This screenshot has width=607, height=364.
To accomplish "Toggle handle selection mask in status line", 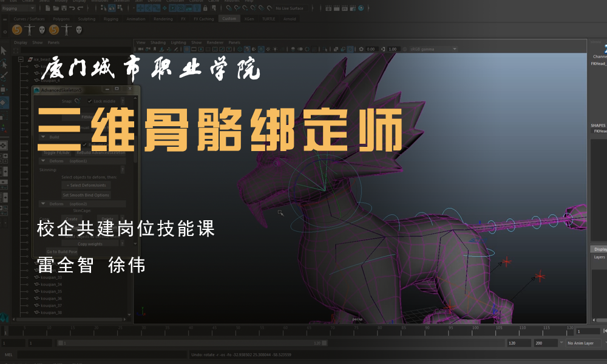I will coord(141,8).
